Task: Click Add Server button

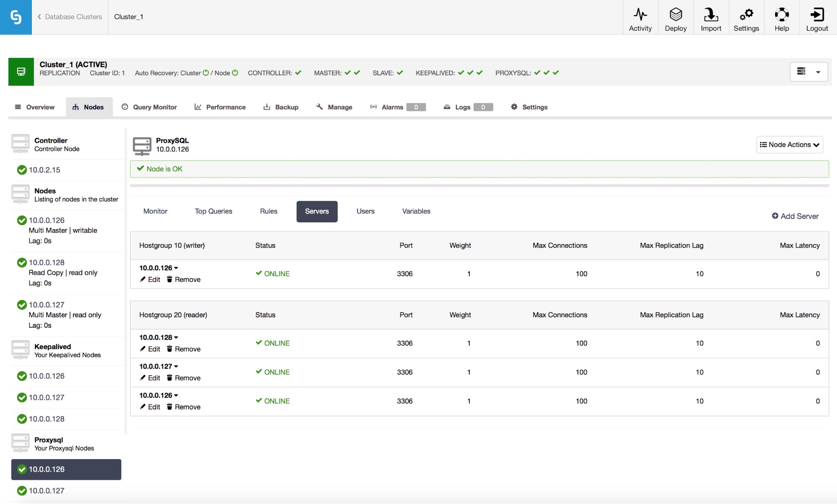Action: tap(795, 216)
